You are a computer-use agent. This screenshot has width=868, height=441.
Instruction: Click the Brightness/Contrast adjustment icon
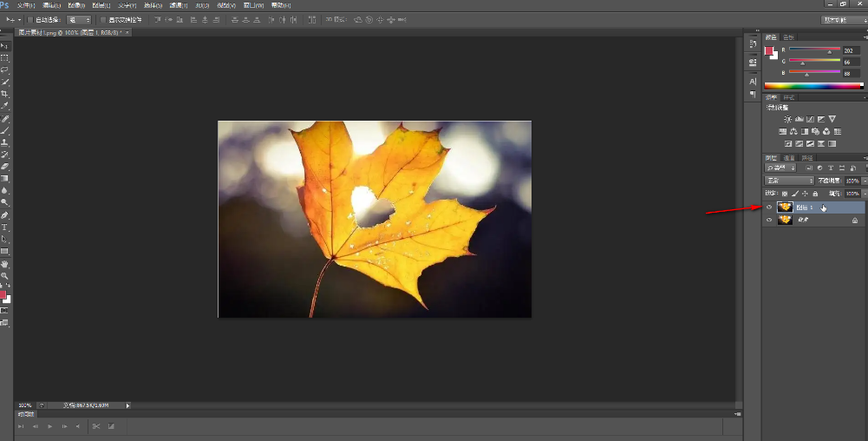[787, 119]
